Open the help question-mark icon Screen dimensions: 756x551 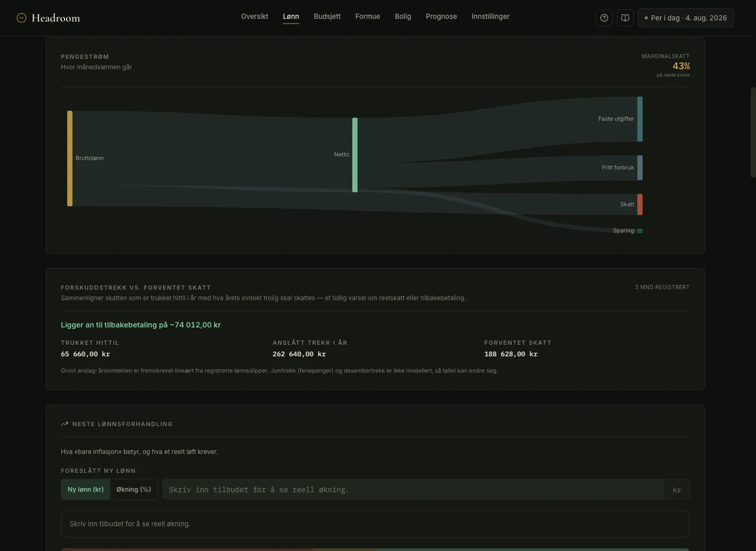click(604, 18)
